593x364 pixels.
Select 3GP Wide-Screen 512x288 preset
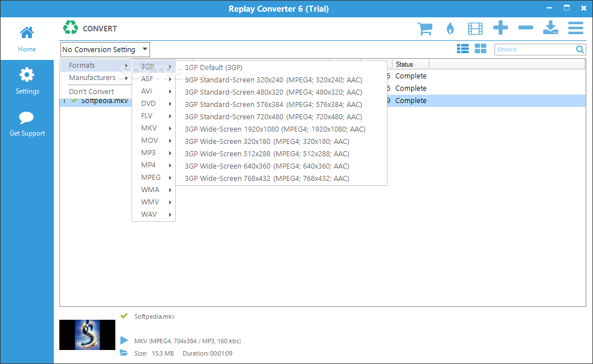[281, 153]
